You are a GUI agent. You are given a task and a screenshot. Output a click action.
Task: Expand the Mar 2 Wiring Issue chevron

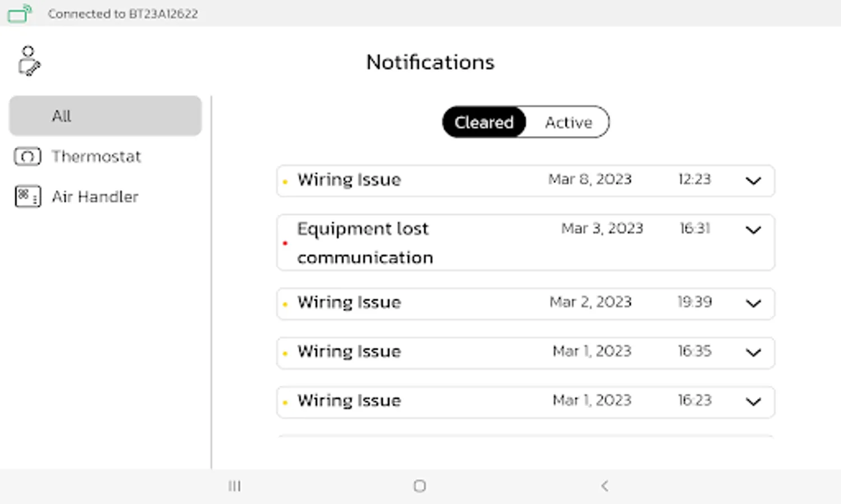click(x=753, y=304)
